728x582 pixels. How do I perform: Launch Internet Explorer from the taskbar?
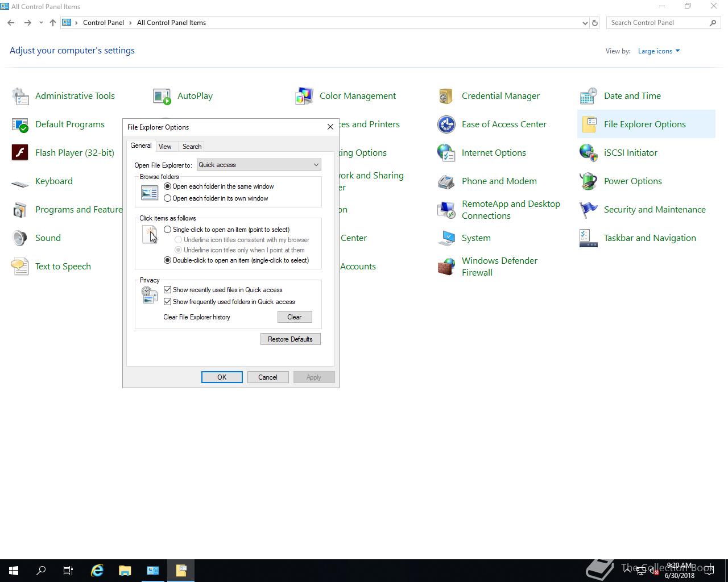pos(97,571)
